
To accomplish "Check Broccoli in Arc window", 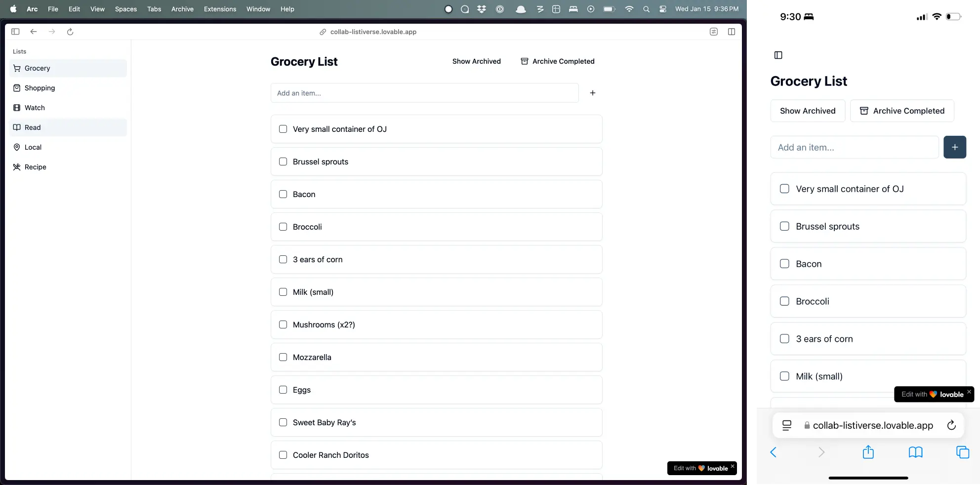I will 283,227.
